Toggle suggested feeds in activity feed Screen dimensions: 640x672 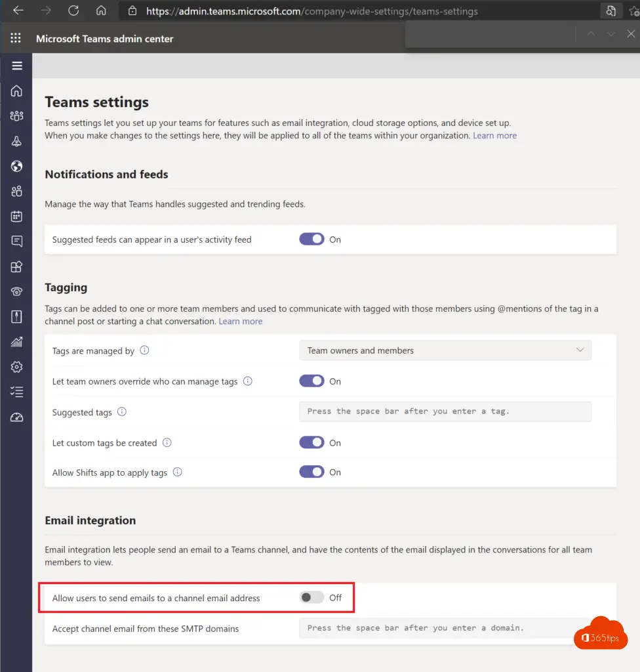(x=311, y=239)
